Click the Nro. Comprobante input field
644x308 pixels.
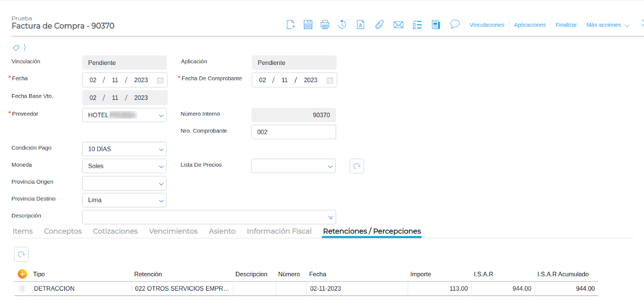coord(293,132)
